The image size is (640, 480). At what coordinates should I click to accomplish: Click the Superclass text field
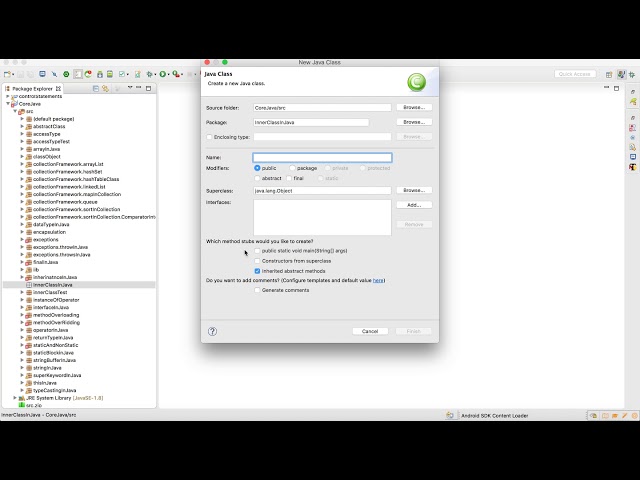pyautogui.click(x=322, y=191)
